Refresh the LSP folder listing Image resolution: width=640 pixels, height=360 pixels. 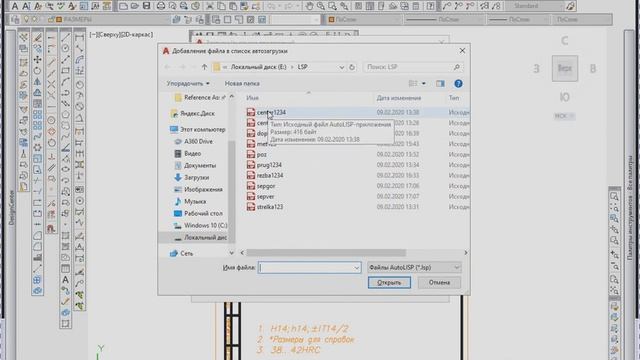tap(352, 67)
